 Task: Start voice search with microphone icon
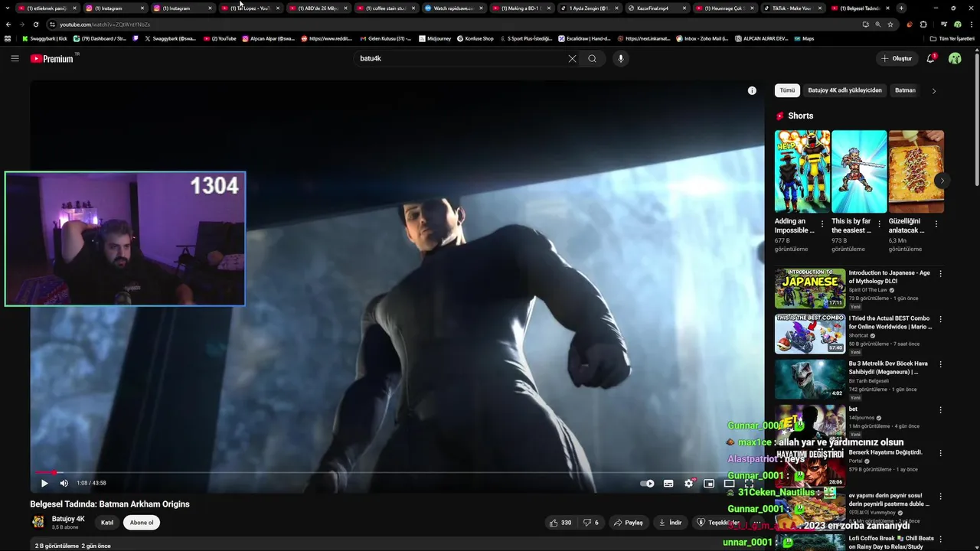click(x=621, y=58)
